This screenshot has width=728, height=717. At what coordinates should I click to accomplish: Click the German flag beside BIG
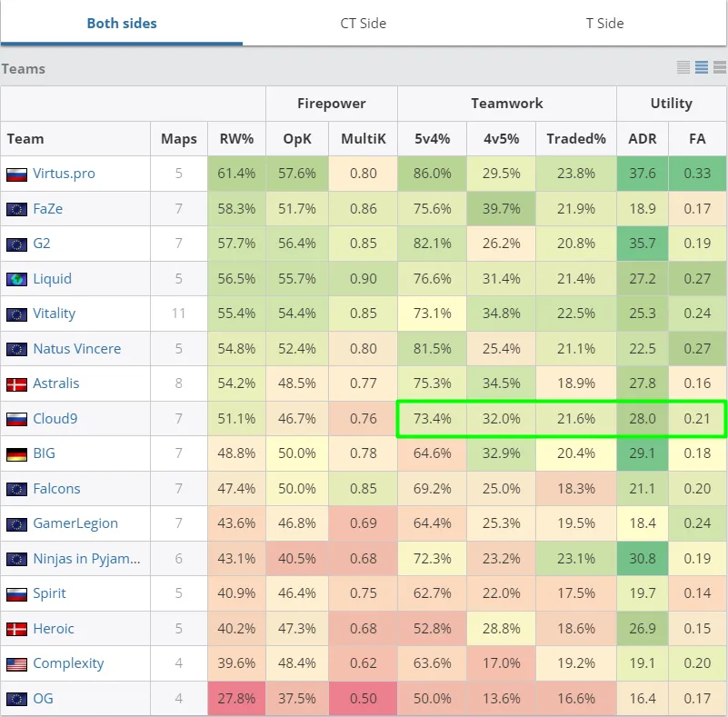(x=16, y=454)
